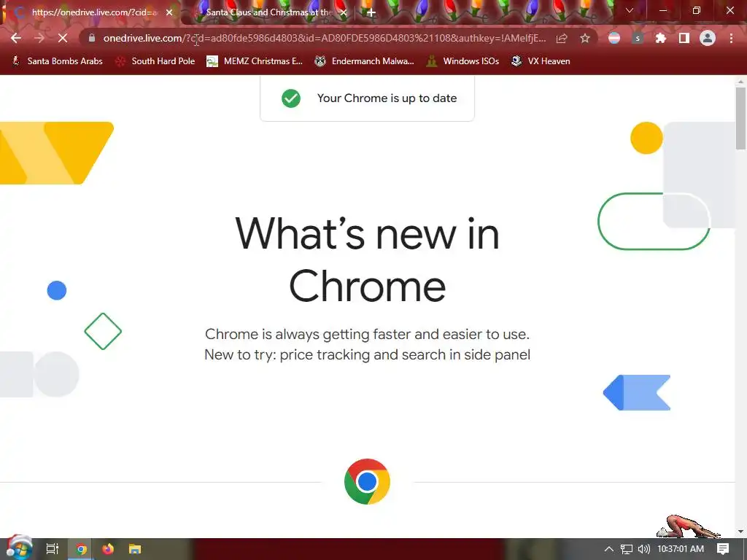Click 'Your Chrome is up to date' text
Image resolution: width=747 pixels, height=560 pixels.
click(x=387, y=98)
